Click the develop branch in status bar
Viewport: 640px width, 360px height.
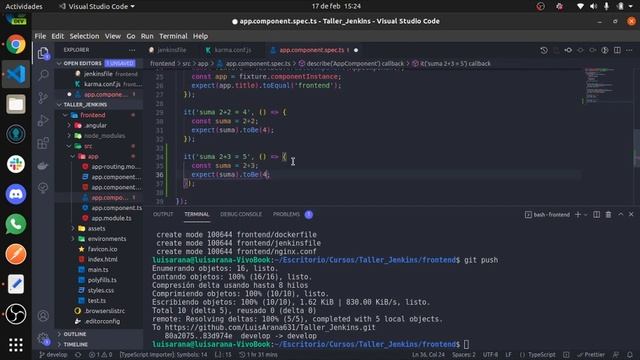[x=53, y=355]
